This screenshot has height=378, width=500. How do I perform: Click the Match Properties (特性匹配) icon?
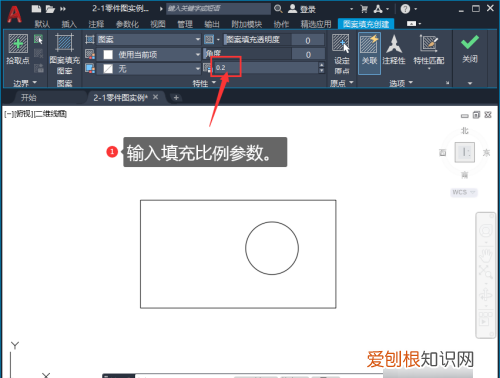(429, 43)
